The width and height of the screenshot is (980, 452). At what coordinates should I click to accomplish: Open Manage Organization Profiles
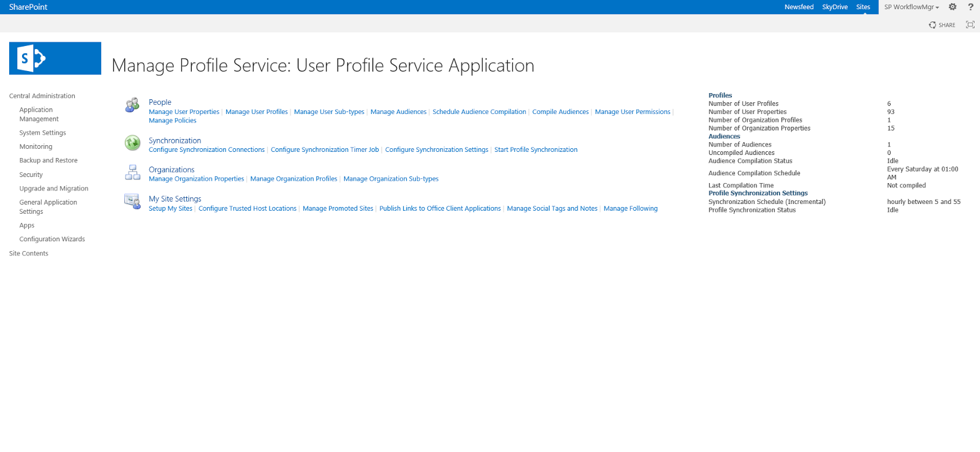(294, 179)
